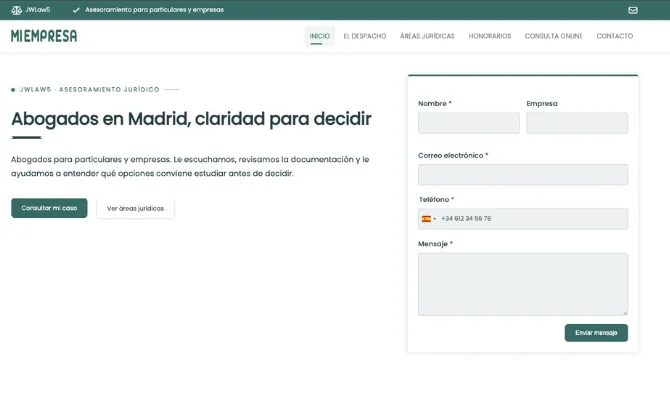
Task: Click the paragraph starting 'Abogados para particulares'
Action: (190, 166)
